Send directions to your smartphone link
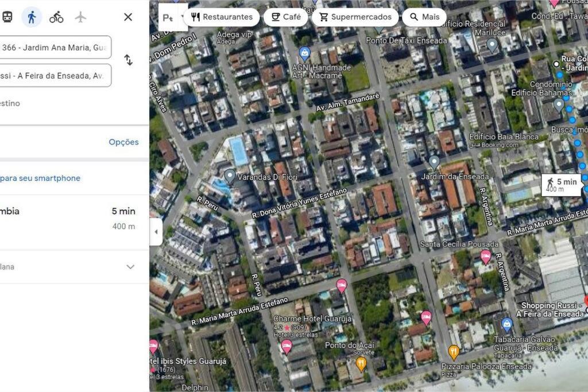 pyautogui.click(x=40, y=178)
